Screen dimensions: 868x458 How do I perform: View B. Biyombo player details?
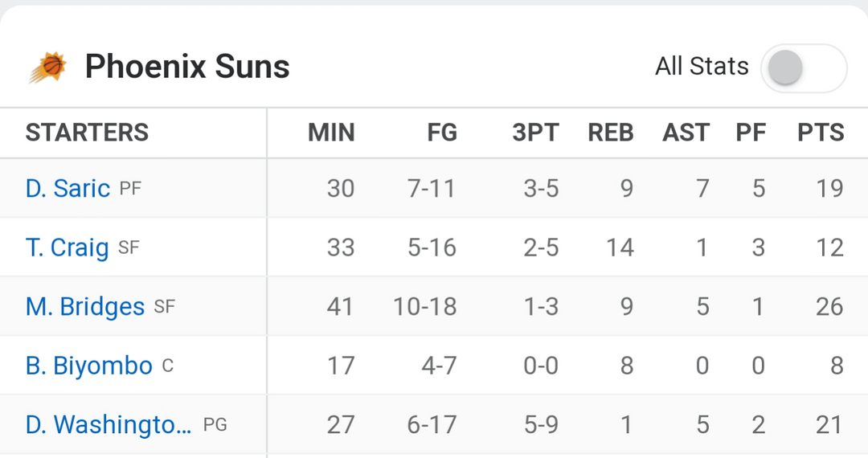coord(88,366)
